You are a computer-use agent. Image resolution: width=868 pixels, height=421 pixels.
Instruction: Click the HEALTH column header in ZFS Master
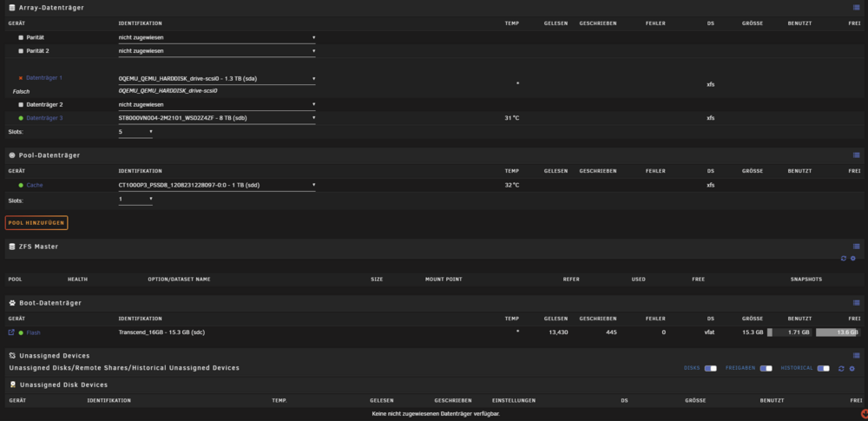pos(77,280)
